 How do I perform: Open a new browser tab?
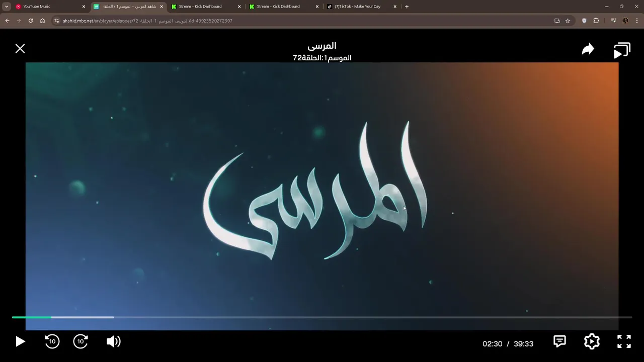pyautogui.click(x=407, y=7)
